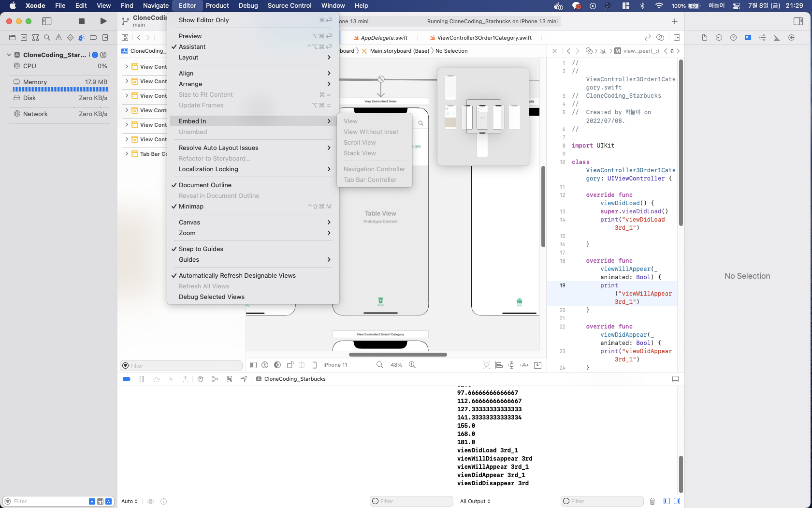Toggle the navigator sidebar icon
Viewport: 812px width, 508px height.
tap(47, 21)
